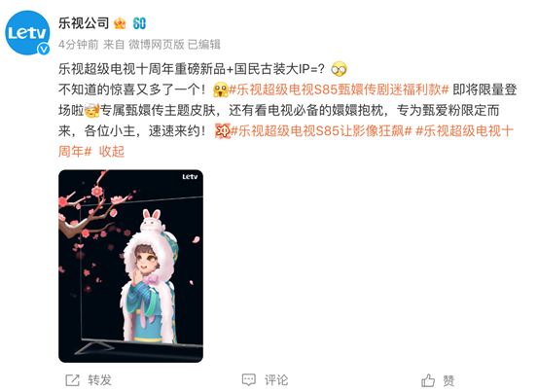This screenshot has width=538, height=392.
Task: Open hashtag 乐视超级电视S85让影像狂飙
Action: 321,131
